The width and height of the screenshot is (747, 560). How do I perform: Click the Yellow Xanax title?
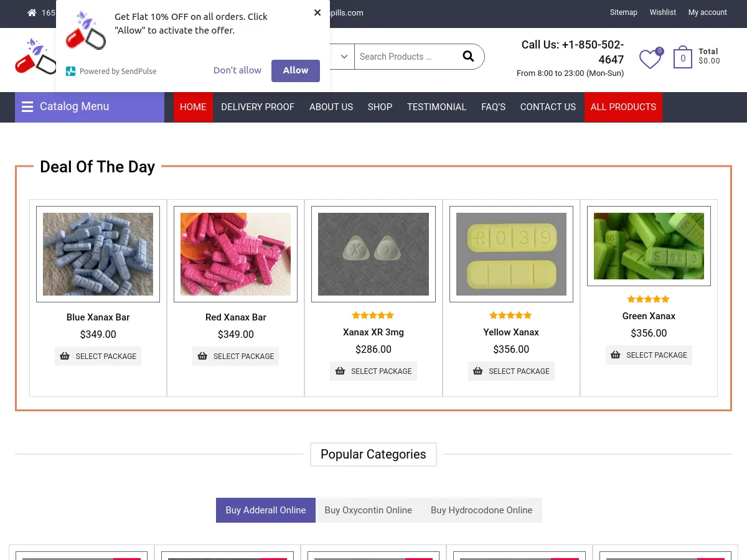tap(511, 332)
